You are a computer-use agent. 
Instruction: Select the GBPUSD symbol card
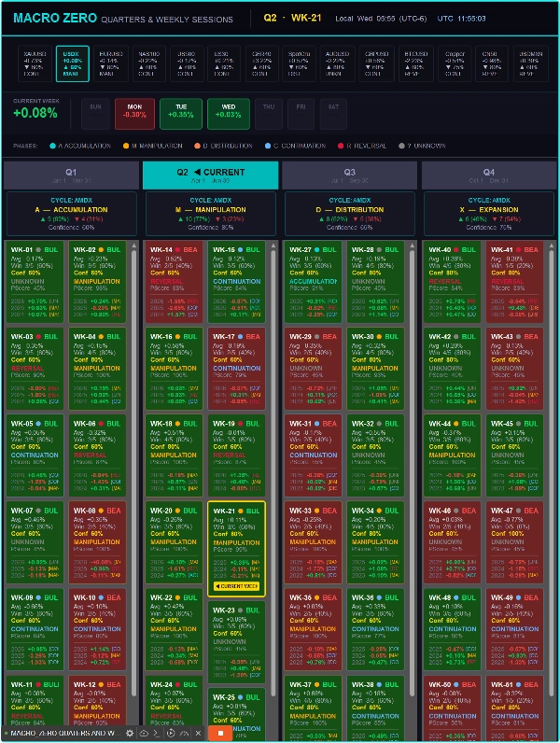tap(376, 64)
